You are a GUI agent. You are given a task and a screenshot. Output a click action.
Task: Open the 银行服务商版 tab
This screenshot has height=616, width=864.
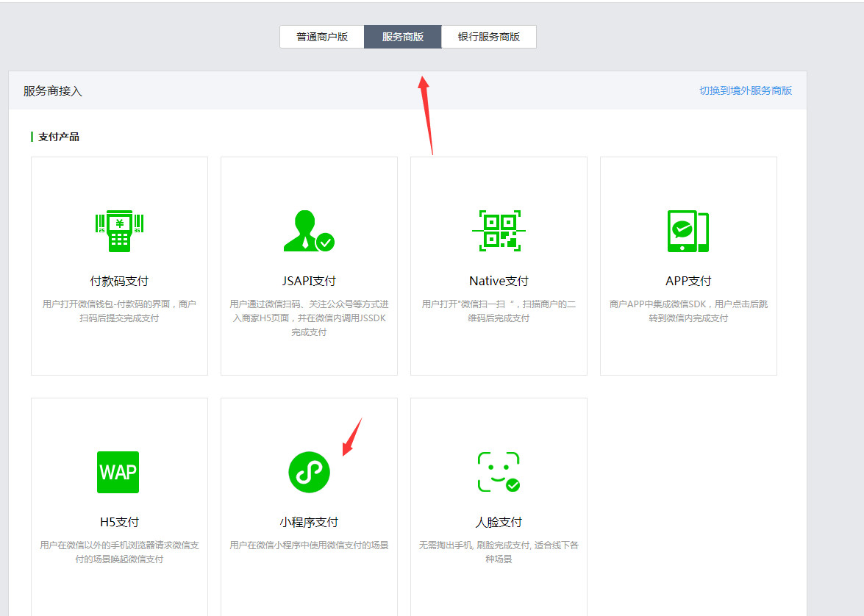point(489,37)
